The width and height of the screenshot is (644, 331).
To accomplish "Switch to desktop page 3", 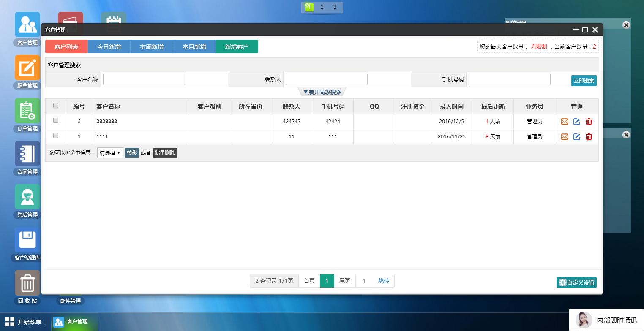I will click(x=335, y=7).
